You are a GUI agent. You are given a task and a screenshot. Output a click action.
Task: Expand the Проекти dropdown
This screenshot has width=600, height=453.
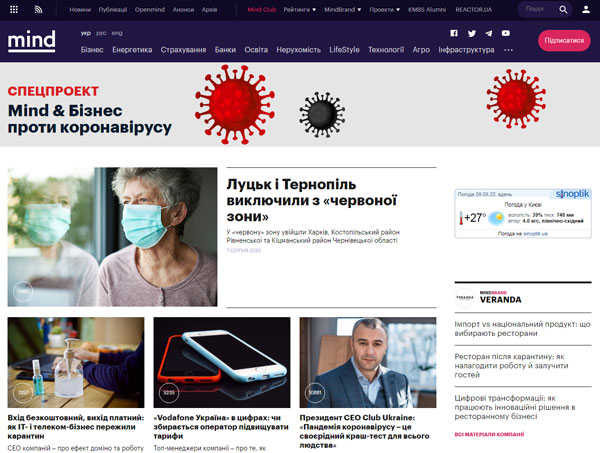384,10
